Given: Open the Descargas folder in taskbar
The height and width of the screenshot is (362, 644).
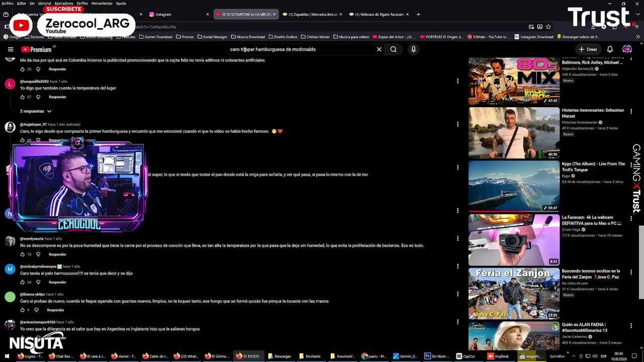Looking at the screenshot, I should point(280,356).
